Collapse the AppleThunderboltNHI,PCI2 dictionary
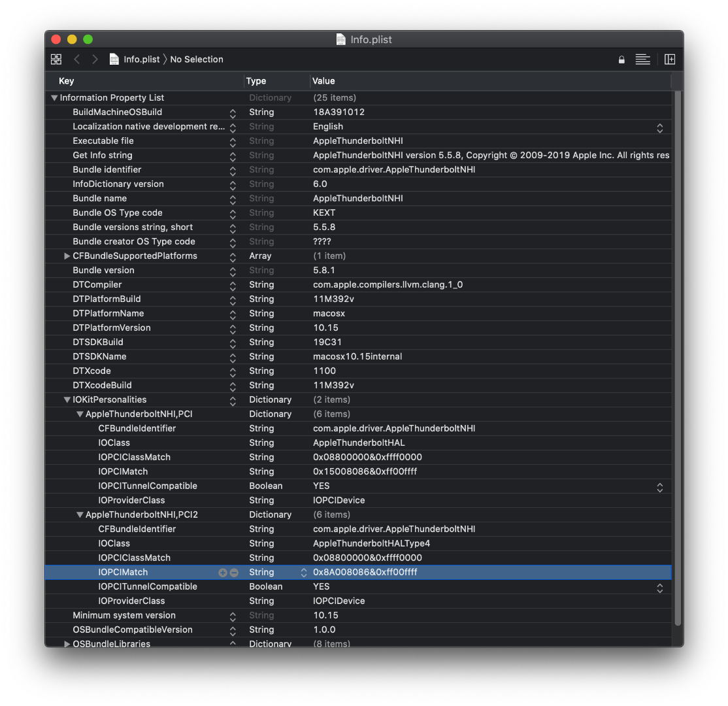 [80, 515]
